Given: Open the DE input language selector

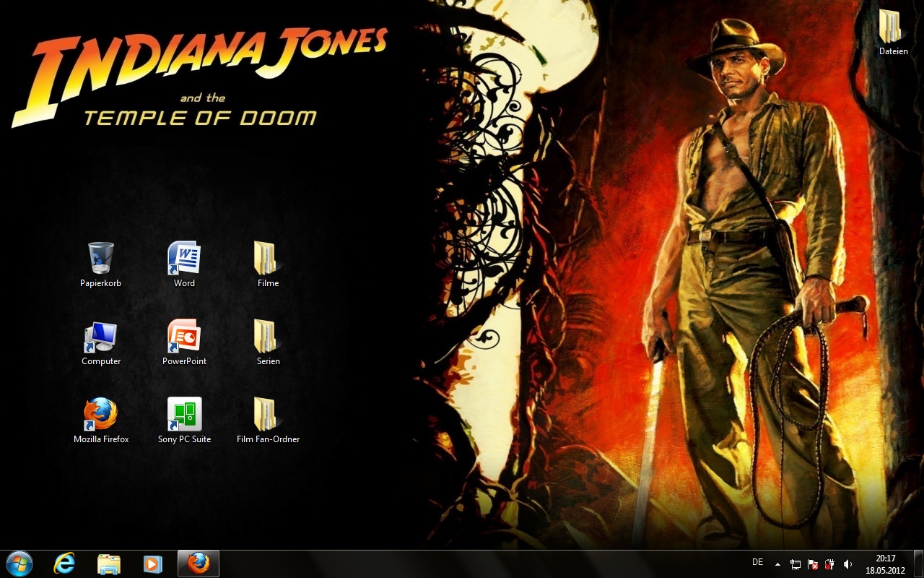Looking at the screenshot, I should tap(757, 562).
